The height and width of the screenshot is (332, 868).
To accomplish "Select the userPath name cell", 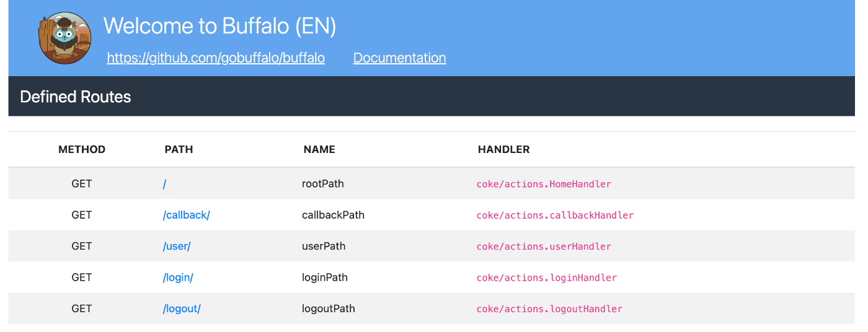I will tap(324, 246).
